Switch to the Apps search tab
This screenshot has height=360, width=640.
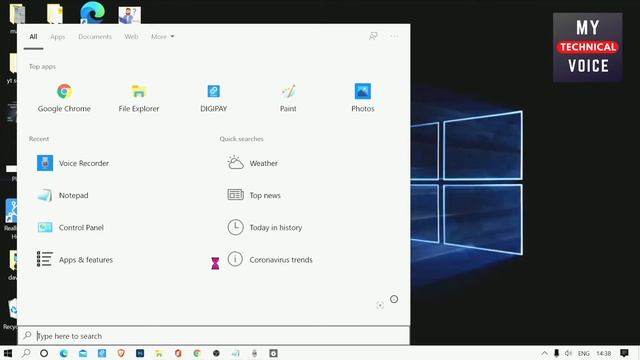pyautogui.click(x=58, y=37)
